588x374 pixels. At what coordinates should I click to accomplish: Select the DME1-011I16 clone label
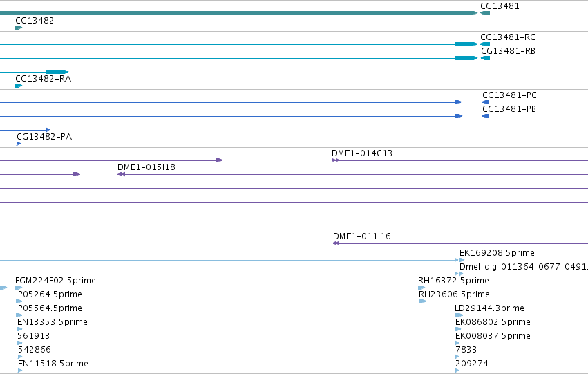[362, 236]
